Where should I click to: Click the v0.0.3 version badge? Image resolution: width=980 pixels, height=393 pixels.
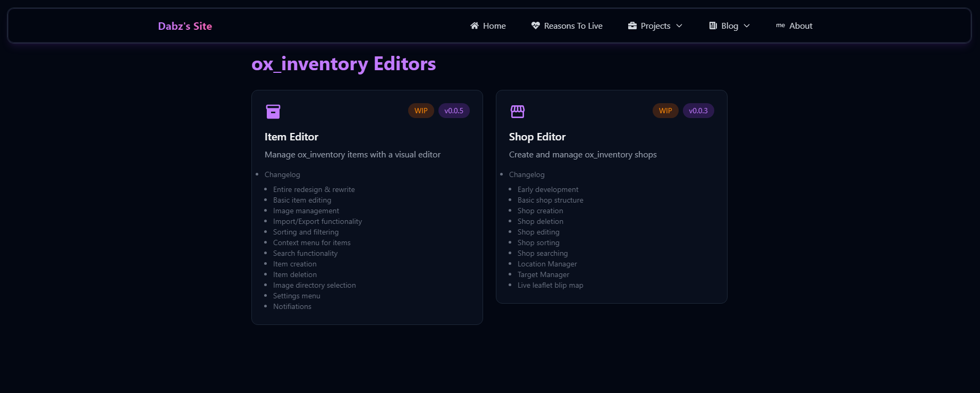tap(698, 111)
